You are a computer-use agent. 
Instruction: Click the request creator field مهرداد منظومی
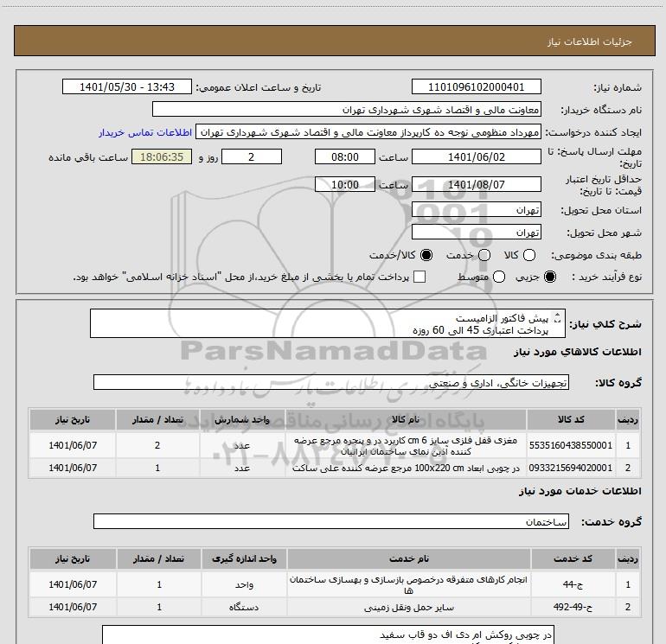click(x=368, y=132)
